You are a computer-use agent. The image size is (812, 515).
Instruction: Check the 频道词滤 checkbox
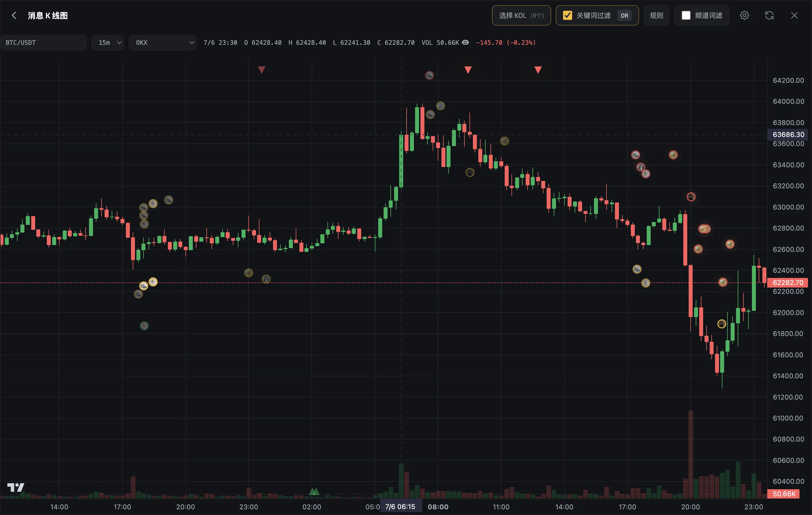pos(686,16)
